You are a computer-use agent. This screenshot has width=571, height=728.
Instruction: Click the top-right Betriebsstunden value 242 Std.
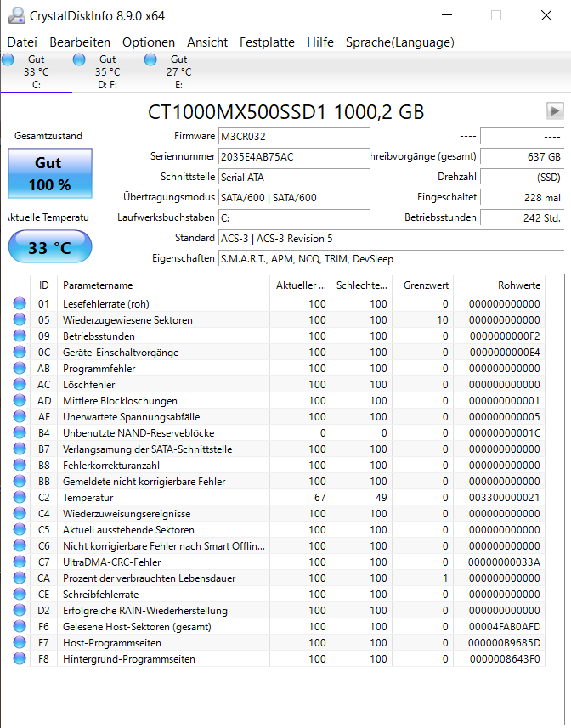click(523, 218)
